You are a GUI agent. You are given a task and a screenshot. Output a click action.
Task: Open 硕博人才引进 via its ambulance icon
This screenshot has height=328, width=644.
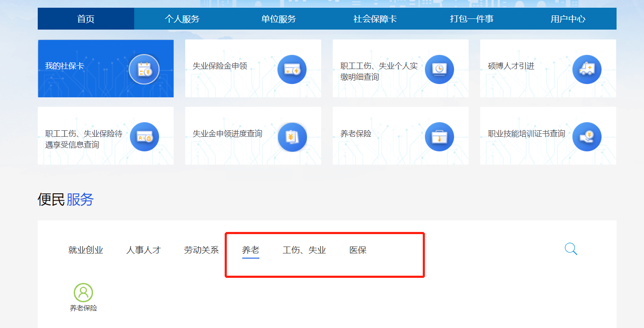(x=587, y=69)
